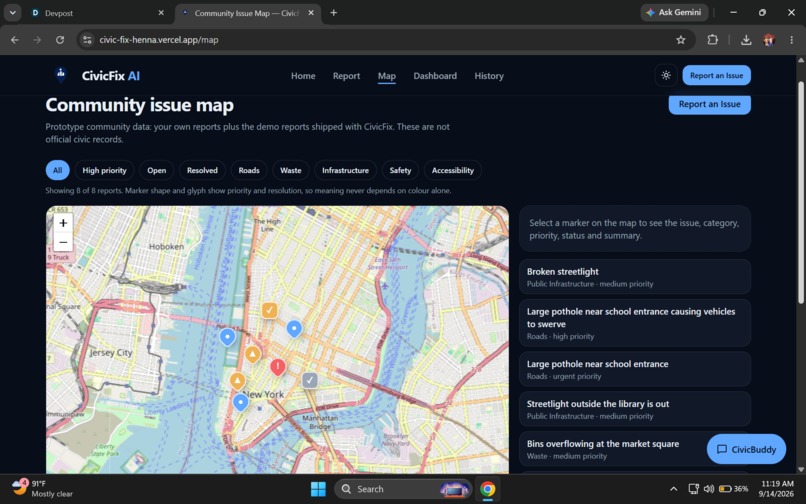
Task: Select the upper orange triangle map marker
Action: [x=252, y=354]
